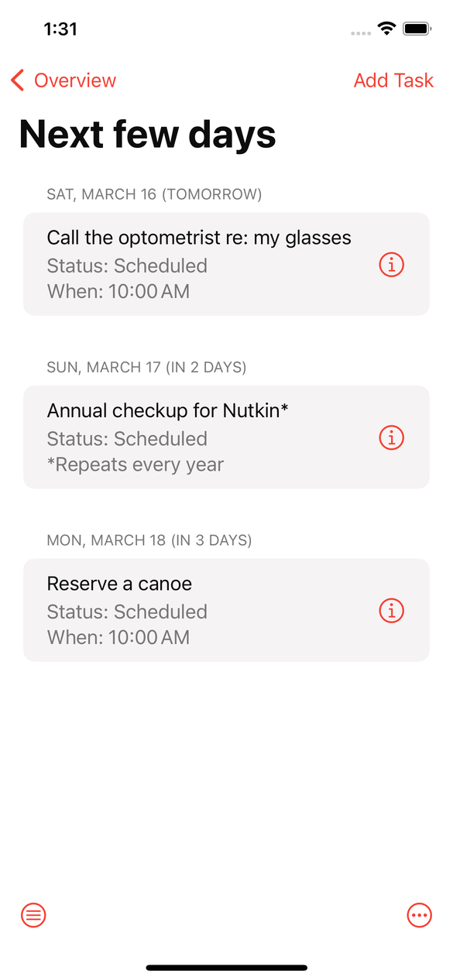The height and width of the screenshot is (980, 453).
Task: Open info for Reserve a canoe task
Action: (x=392, y=611)
